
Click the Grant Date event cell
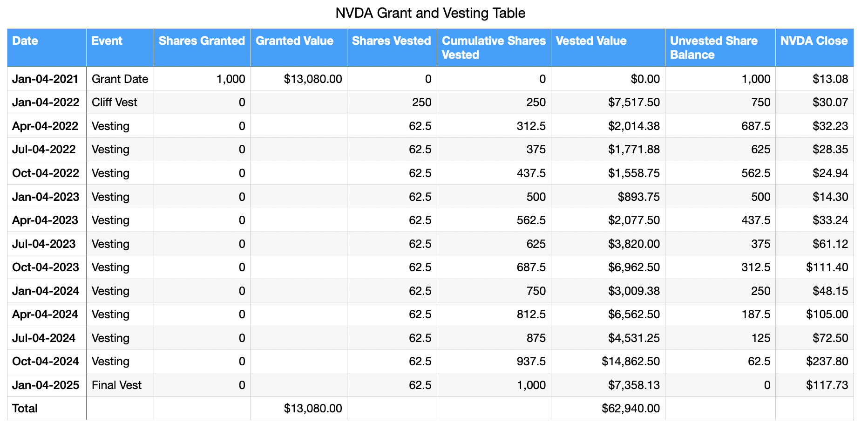coord(120,79)
